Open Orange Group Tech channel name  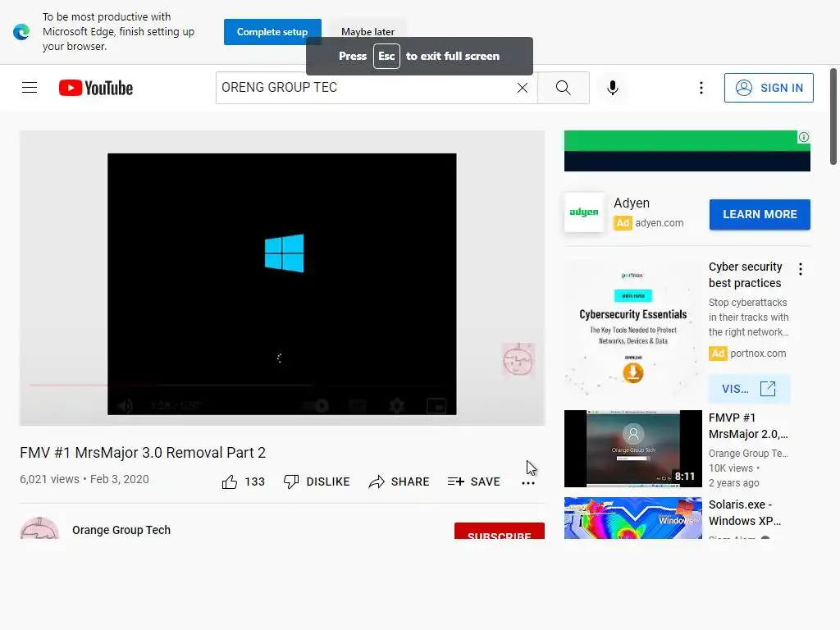click(x=121, y=530)
